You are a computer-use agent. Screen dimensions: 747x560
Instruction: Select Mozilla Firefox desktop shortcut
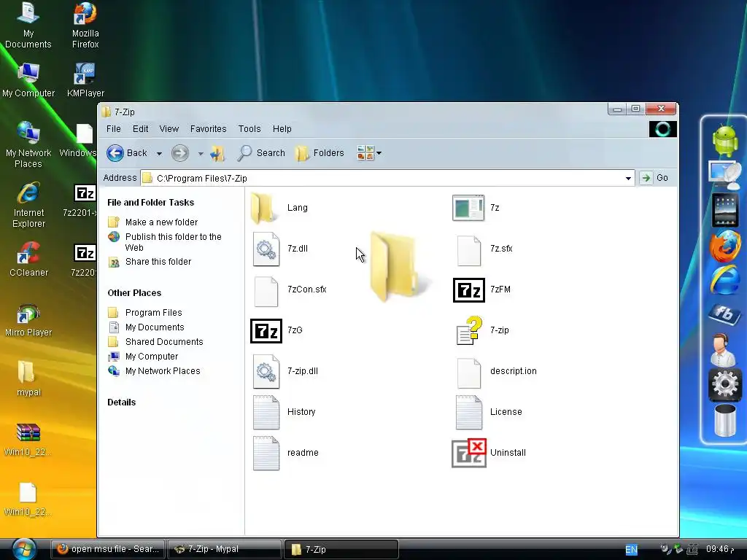pos(85,26)
